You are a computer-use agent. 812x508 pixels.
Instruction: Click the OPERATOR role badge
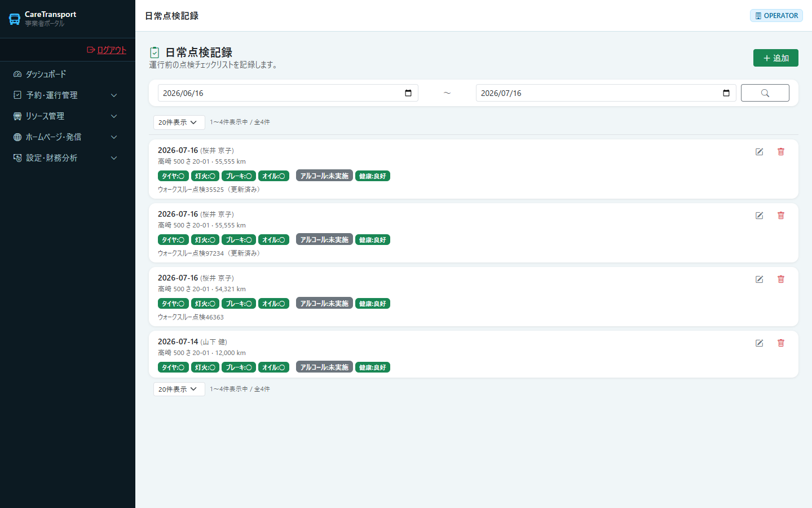(776, 16)
